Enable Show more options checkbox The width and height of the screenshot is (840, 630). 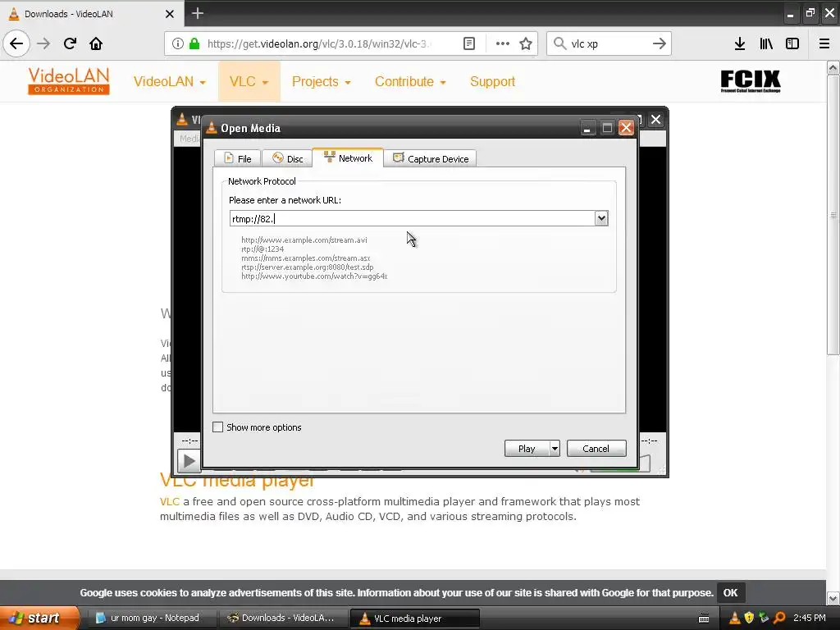pos(218,427)
